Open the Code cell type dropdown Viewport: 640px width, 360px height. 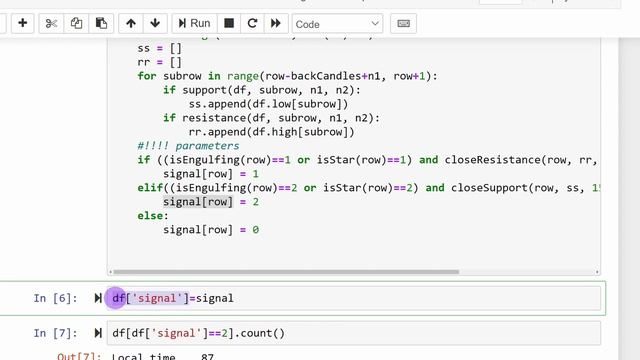click(337, 24)
